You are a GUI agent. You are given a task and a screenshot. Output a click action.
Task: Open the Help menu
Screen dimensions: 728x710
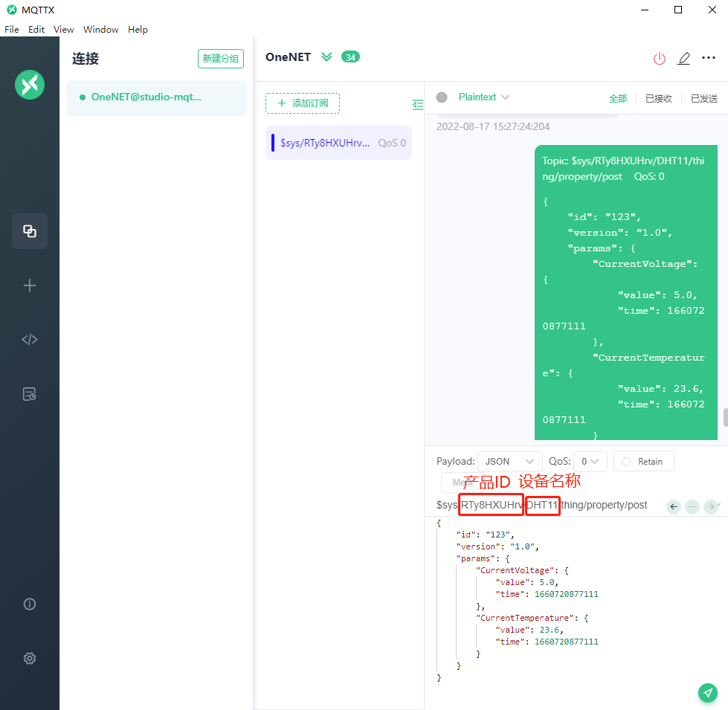click(x=138, y=29)
